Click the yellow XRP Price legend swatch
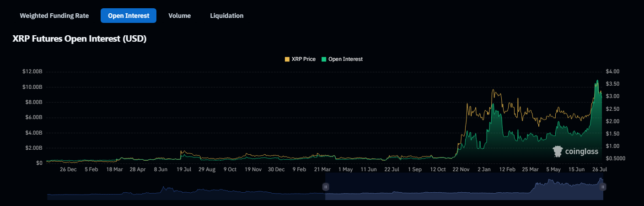Image resolution: width=644 pixels, height=206 pixels. click(287, 59)
